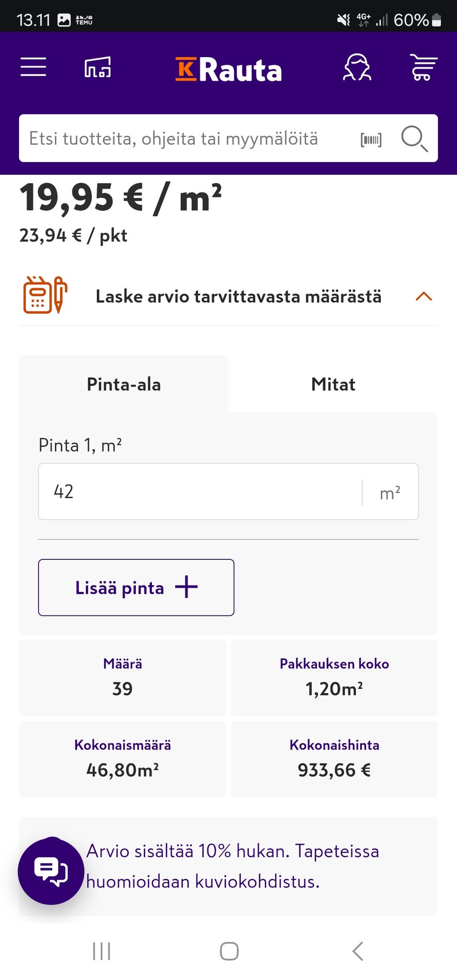Open the hamburger navigation menu
Screen dimensions: 457x980
tap(33, 68)
